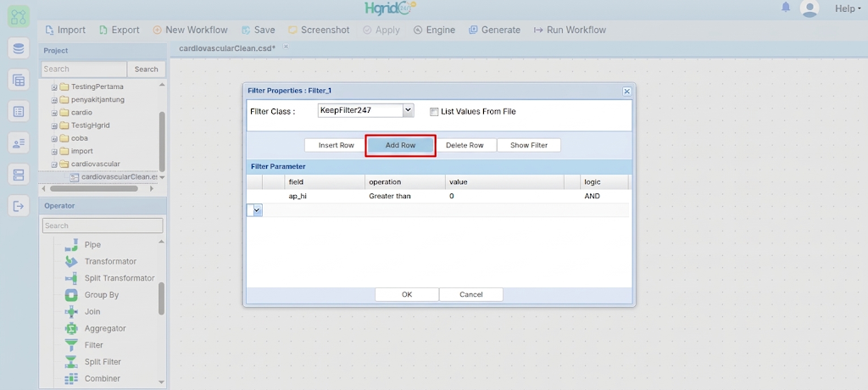This screenshot has width=868, height=390.
Task: Select the ap_hi field cell
Action: 325,196
